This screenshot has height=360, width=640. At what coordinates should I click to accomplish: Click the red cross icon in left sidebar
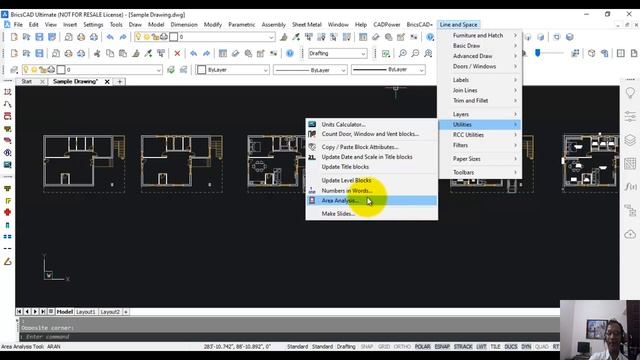(7, 212)
